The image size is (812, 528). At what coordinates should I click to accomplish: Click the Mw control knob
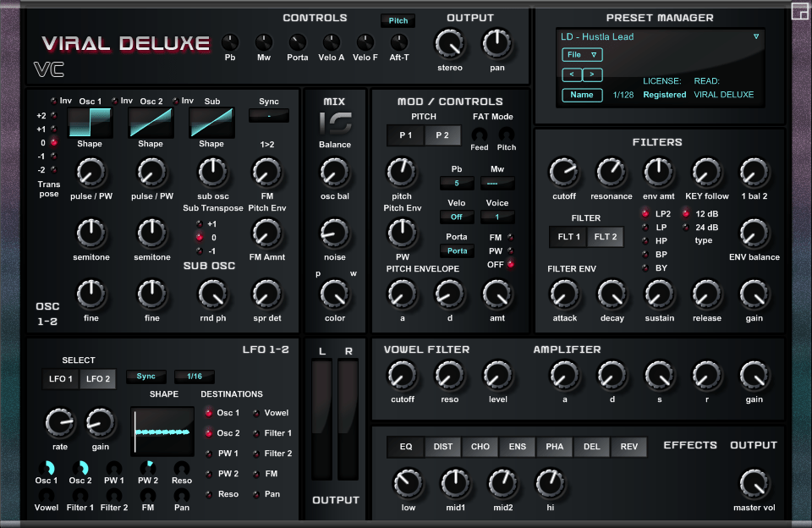pyautogui.click(x=264, y=42)
